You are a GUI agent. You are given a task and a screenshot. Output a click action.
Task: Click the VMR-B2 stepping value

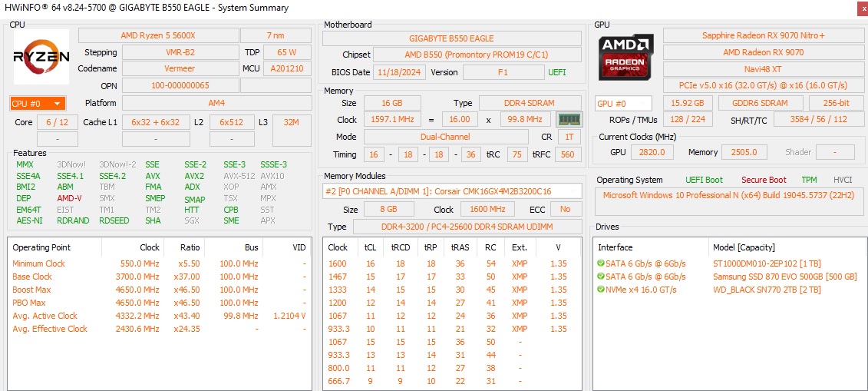click(x=180, y=52)
